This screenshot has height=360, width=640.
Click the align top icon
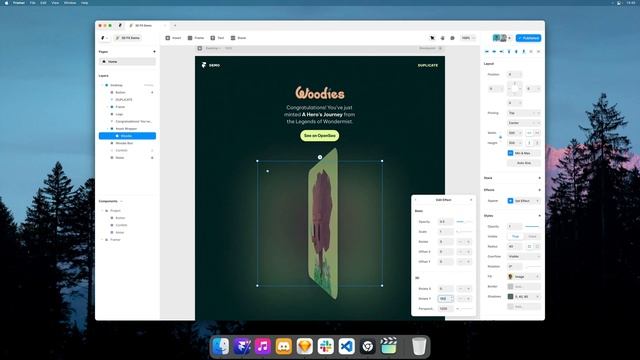pos(509,52)
